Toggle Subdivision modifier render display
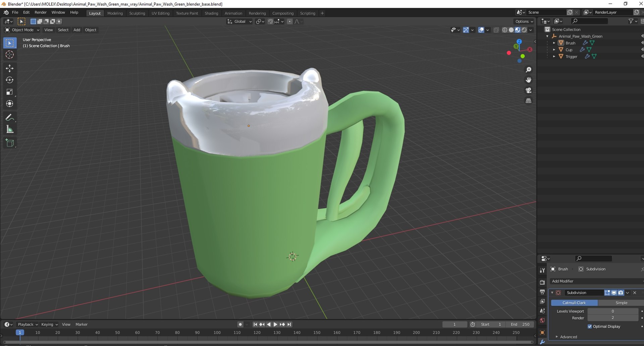This screenshot has height=346, width=644. (621, 293)
